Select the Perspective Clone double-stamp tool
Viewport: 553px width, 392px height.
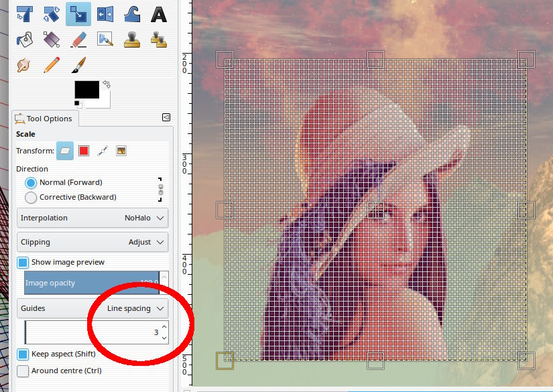click(x=159, y=40)
